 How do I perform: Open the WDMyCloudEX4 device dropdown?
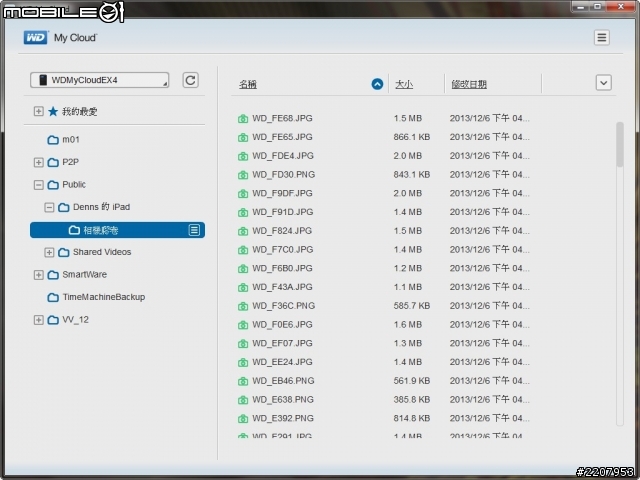tap(100, 80)
